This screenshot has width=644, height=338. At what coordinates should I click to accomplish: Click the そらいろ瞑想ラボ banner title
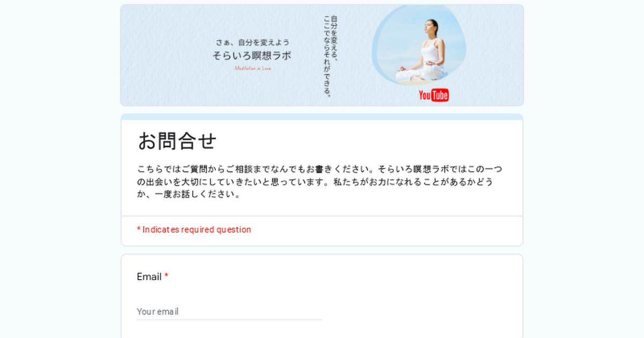252,55
